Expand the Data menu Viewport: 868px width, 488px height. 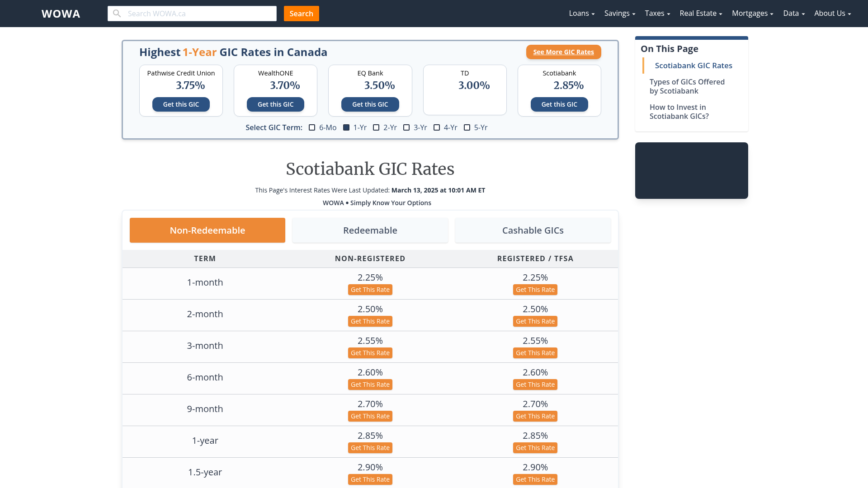[x=794, y=14]
